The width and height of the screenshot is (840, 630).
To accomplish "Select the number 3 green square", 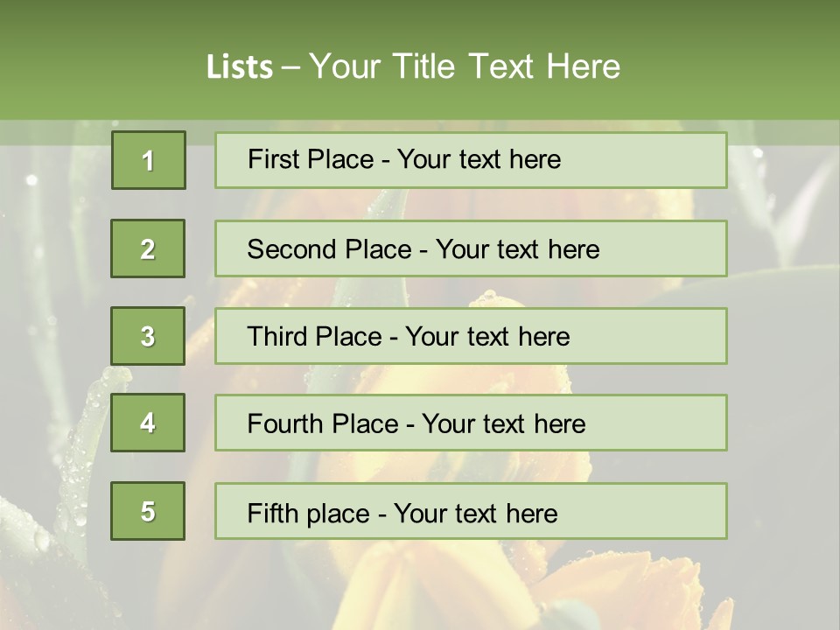I will point(148,336).
